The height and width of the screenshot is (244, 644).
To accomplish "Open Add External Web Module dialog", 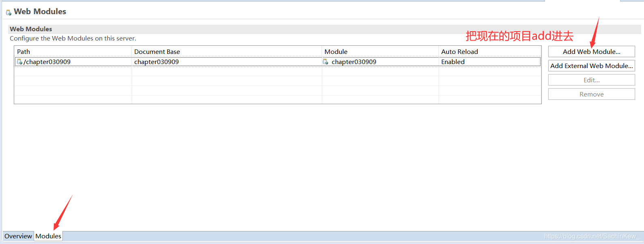I will click(591, 66).
